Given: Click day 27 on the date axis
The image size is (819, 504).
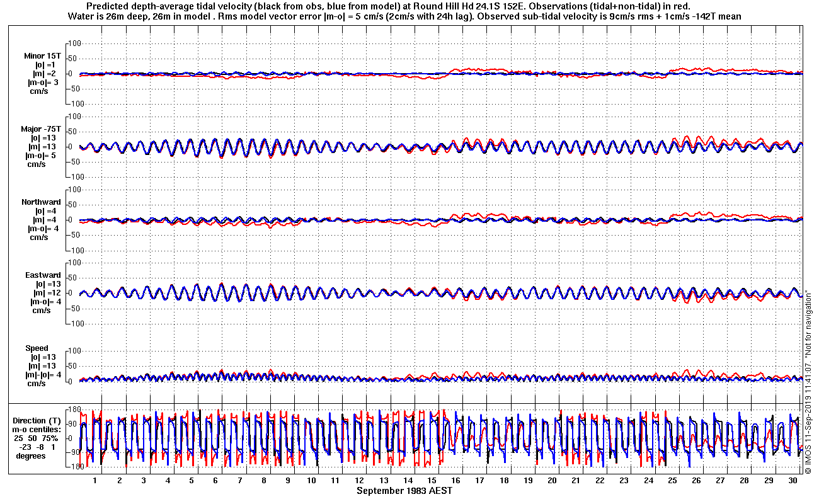Looking at the screenshot, I should (721, 481).
